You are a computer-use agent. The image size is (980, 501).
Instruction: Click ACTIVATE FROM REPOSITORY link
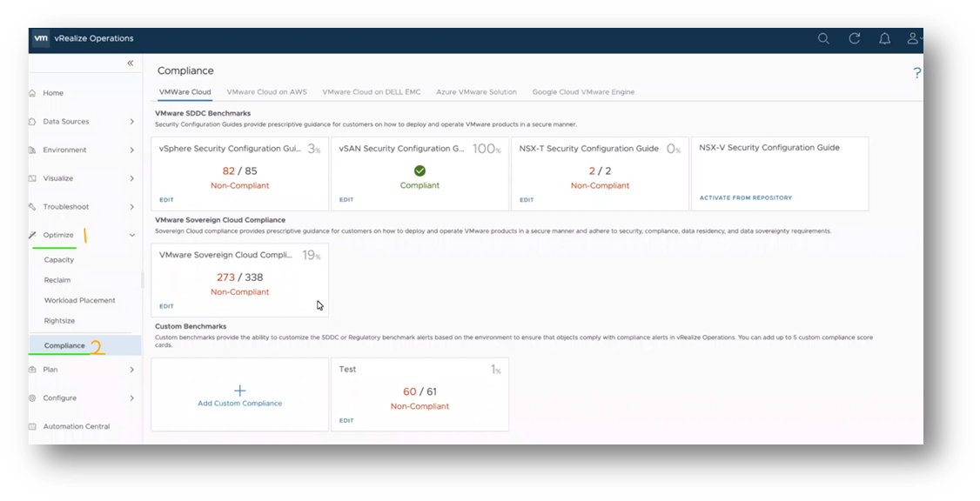(746, 197)
